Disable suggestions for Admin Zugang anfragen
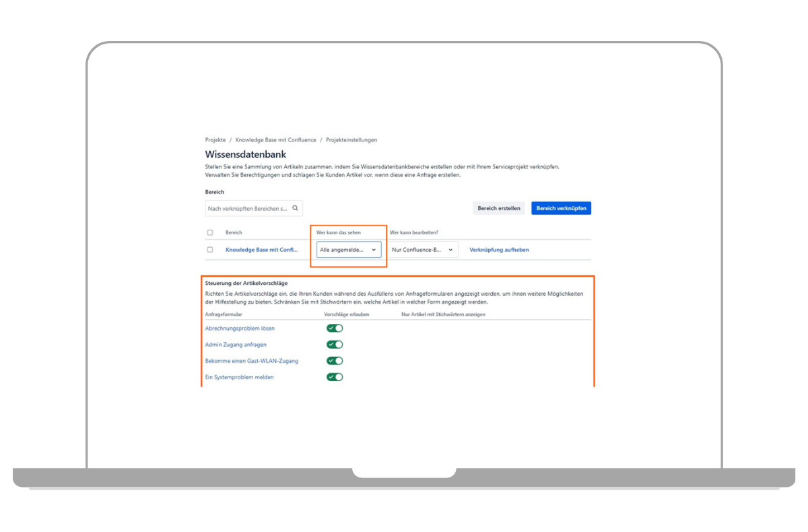Screen dimensions: 808x532 335,344
